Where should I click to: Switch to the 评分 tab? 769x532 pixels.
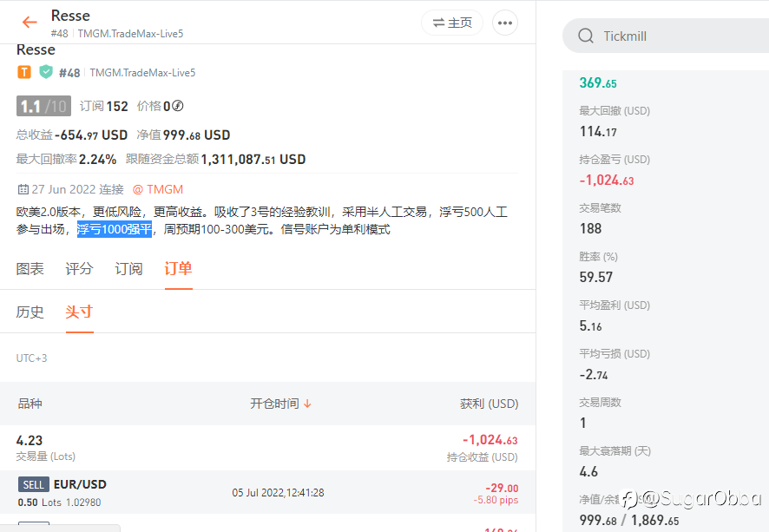(79, 269)
